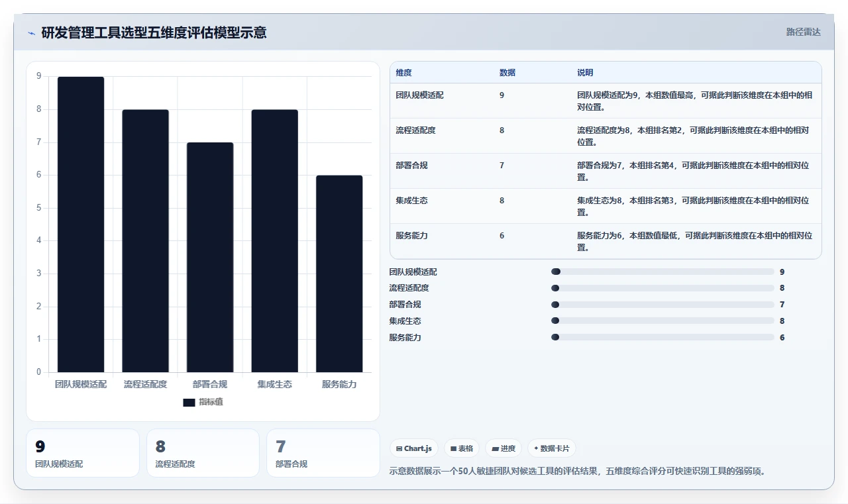Click y-axis label 9 on chart
This screenshot has height=504, width=848.
point(38,76)
